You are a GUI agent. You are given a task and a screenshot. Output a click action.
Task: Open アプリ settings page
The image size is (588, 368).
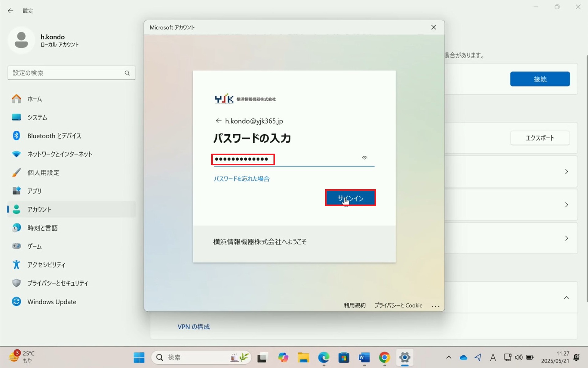tap(71, 191)
